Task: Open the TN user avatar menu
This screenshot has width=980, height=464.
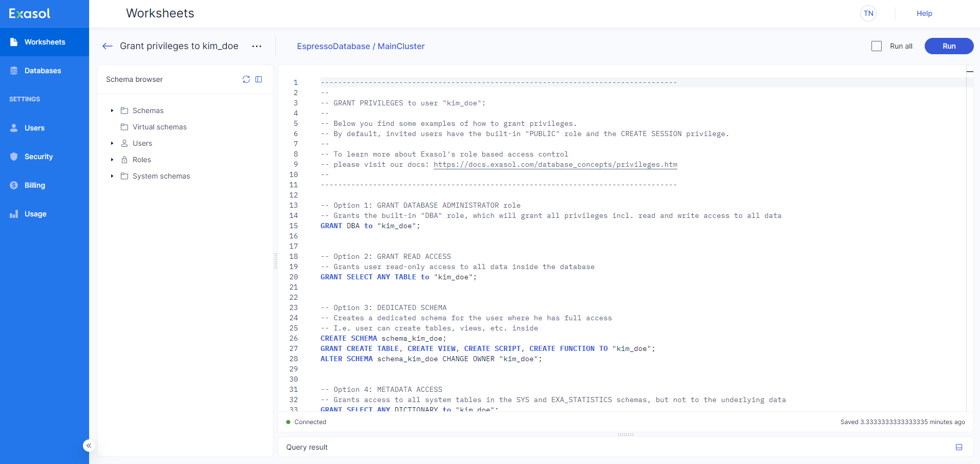Action: coord(868,13)
